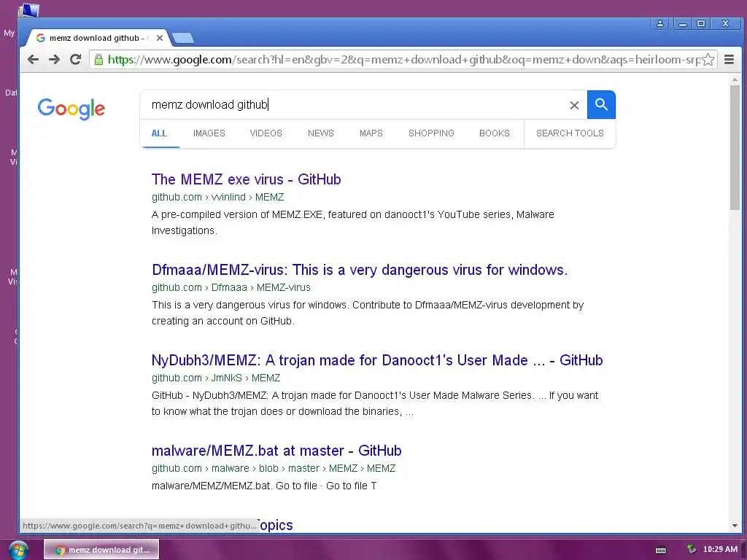Click the on-screen keyboard tray icon
Screen dimensions: 747x560
[661, 550]
